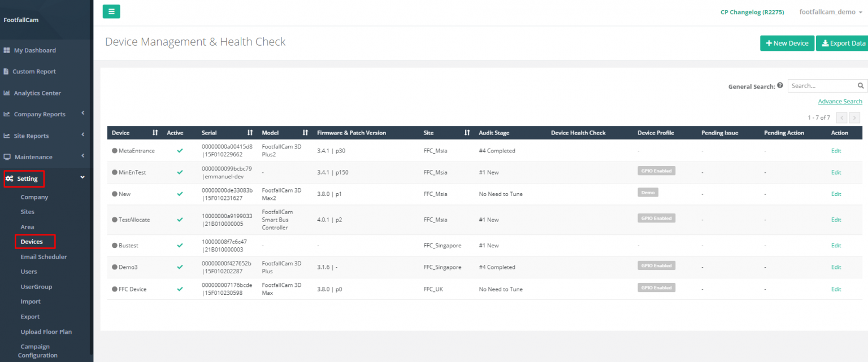Click the GPIO Enabled badge for MinEnTest

pos(656,171)
